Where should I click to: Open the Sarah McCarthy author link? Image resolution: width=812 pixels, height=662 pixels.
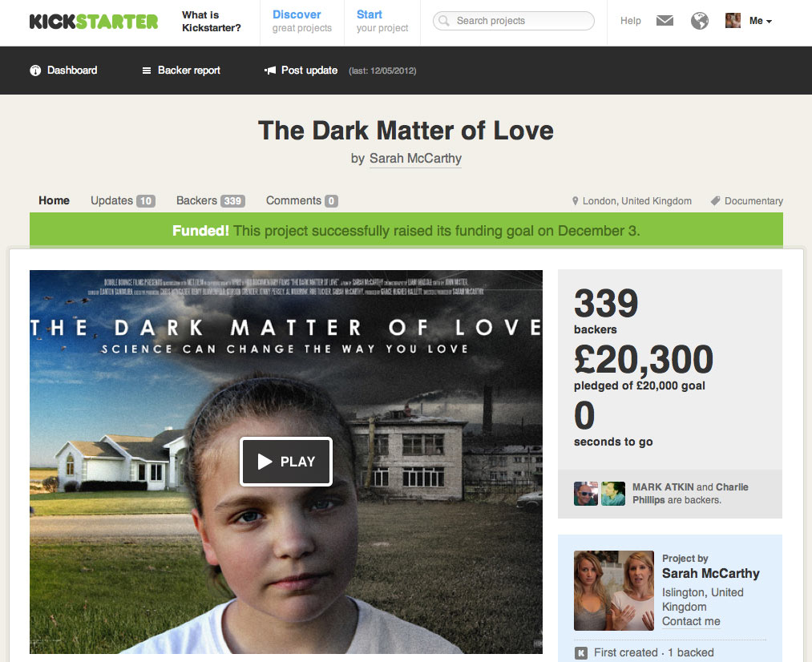(415, 159)
